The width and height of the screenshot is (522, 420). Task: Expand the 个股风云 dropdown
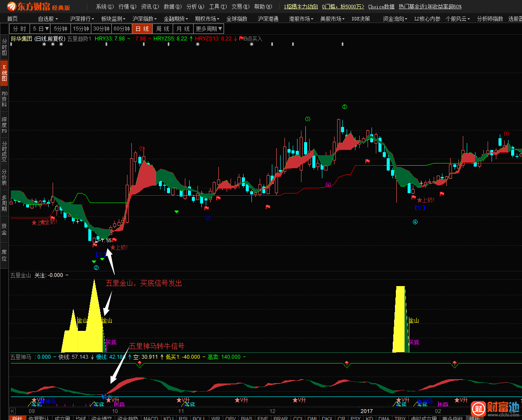pyautogui.click(x=458, y=19)
